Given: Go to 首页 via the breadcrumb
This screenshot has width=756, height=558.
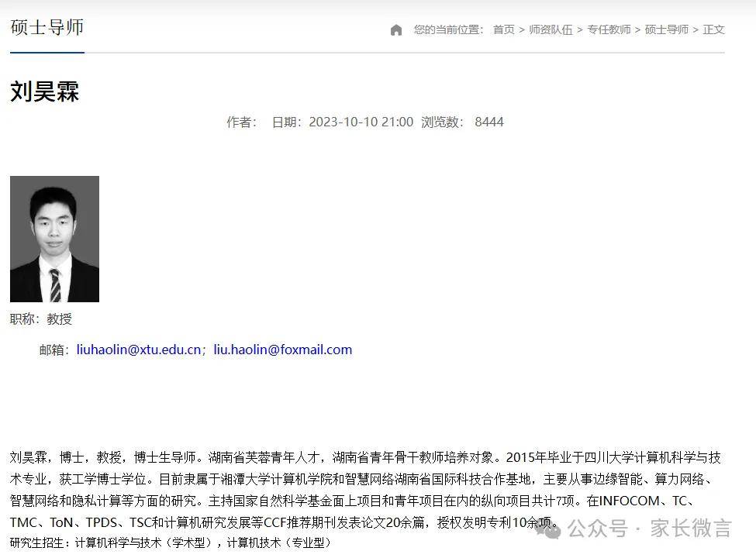Looking at the screenshot, I should (503, 29).
